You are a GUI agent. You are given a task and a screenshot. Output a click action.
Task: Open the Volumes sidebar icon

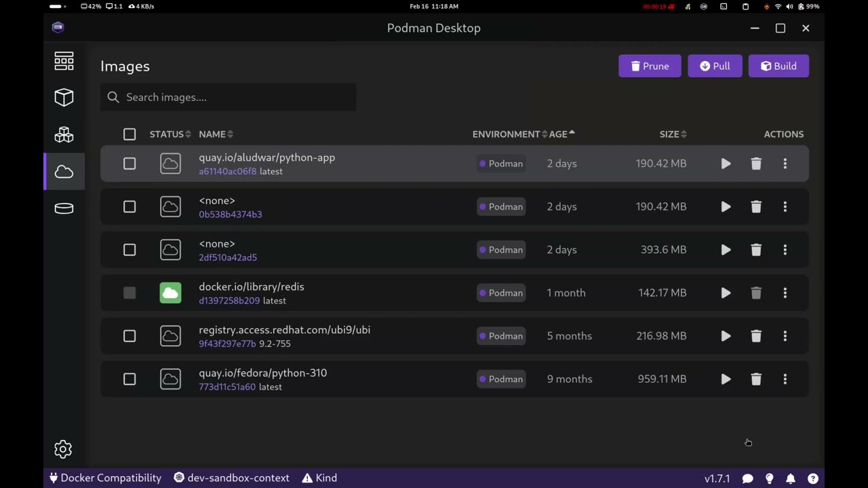(64, 209)
